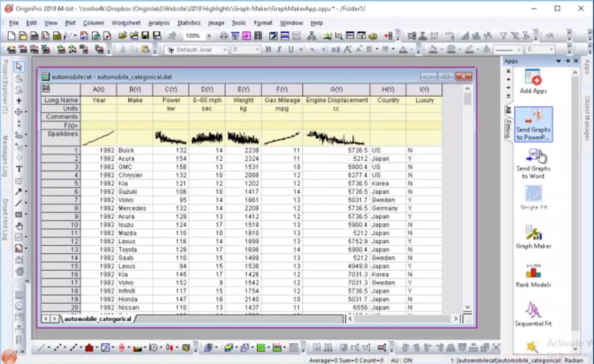Click the Open file folder icon

coord(122,36)
